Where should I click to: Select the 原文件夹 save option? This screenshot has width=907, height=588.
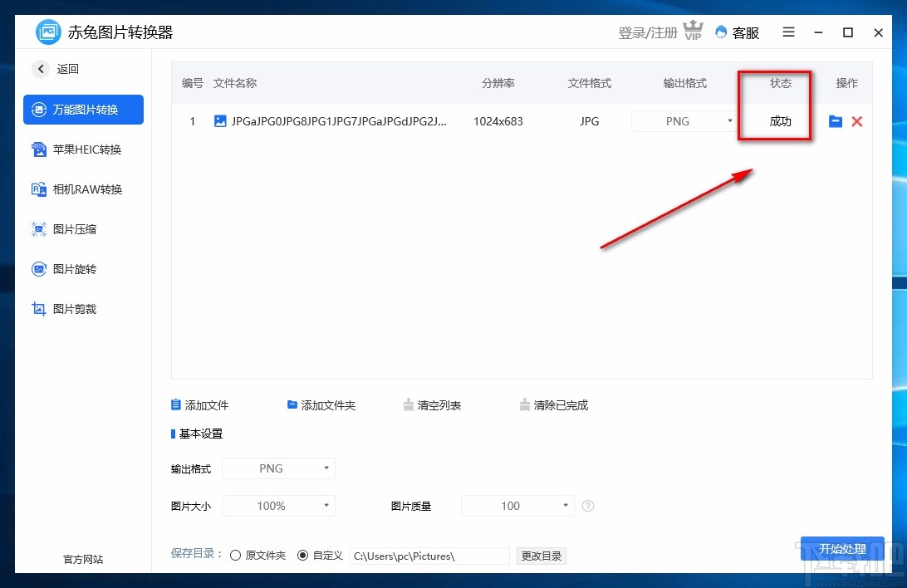(235, 555)
